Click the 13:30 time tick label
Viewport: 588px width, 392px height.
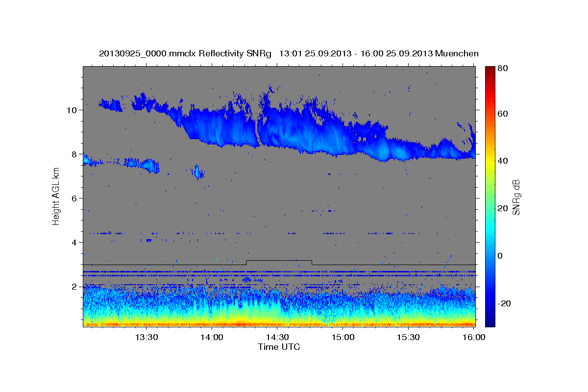pyautogui.click(x=147, y=337)
